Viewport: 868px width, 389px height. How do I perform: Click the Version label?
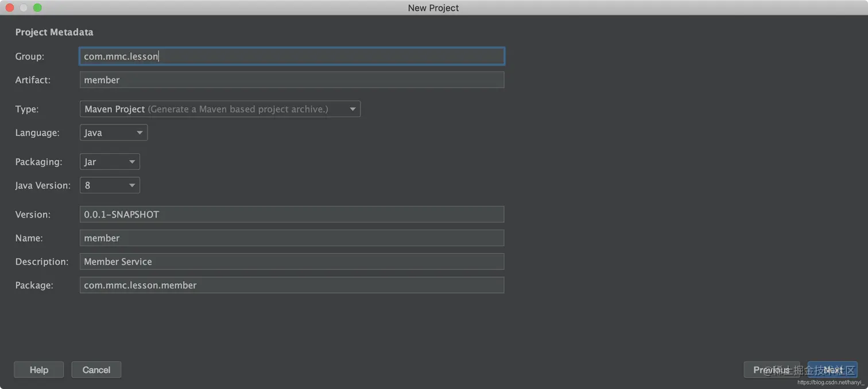[x=33, y=214]
